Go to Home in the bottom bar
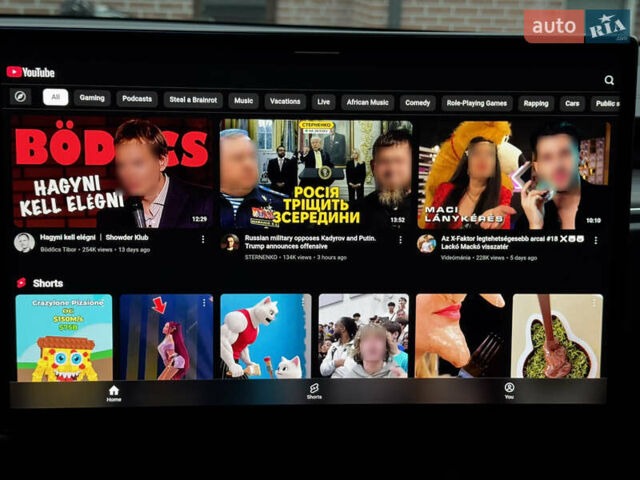The image size is (640, 480). pyautogui.click(x=113, y=392)
